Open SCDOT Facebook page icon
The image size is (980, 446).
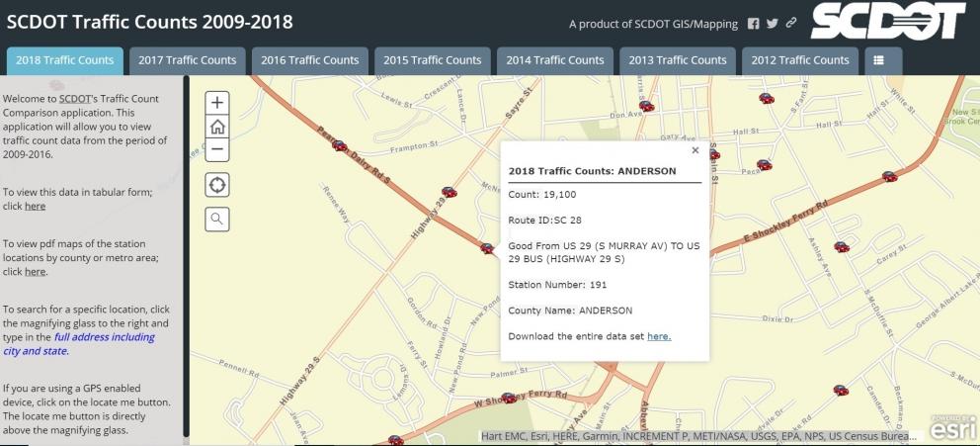coord(754,23)
